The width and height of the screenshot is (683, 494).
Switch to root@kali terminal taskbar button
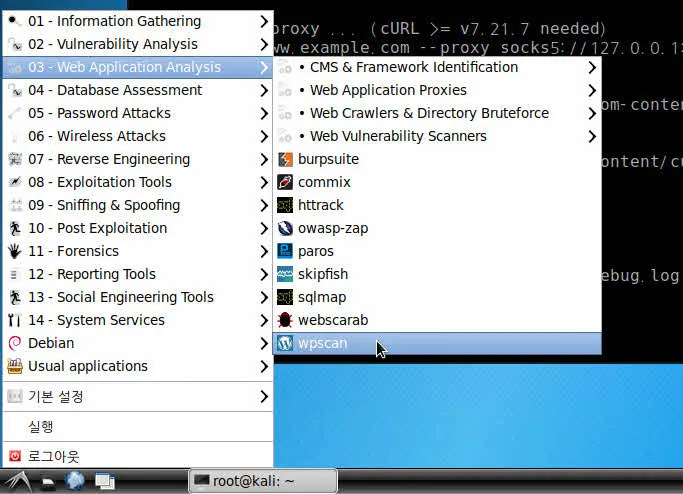(x=262, y=481)
